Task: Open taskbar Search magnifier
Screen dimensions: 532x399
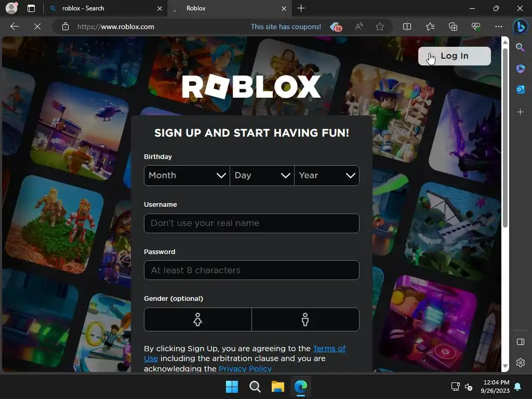Action: pyautogui.click(x=255, y=387)
